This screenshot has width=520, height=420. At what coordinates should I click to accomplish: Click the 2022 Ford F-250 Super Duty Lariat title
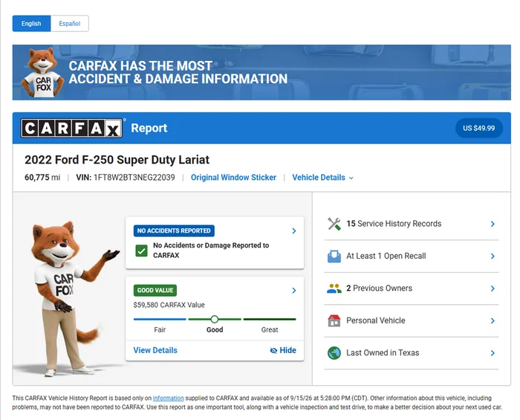[x=117, y=160]
